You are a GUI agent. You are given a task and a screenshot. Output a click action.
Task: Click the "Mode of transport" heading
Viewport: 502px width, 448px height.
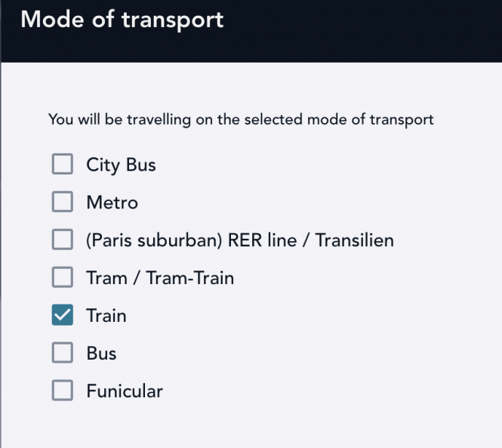[x=122, y=20]
